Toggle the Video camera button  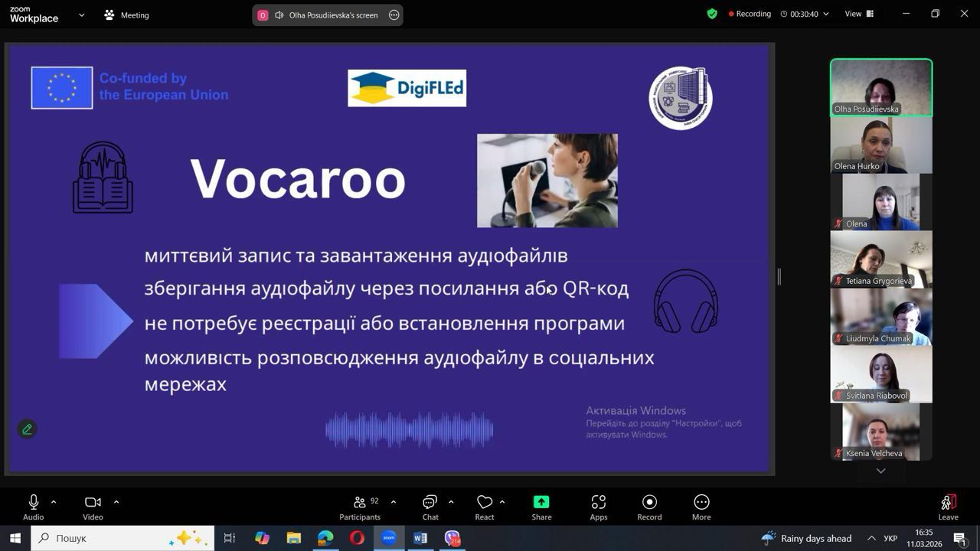click(93, 507)
